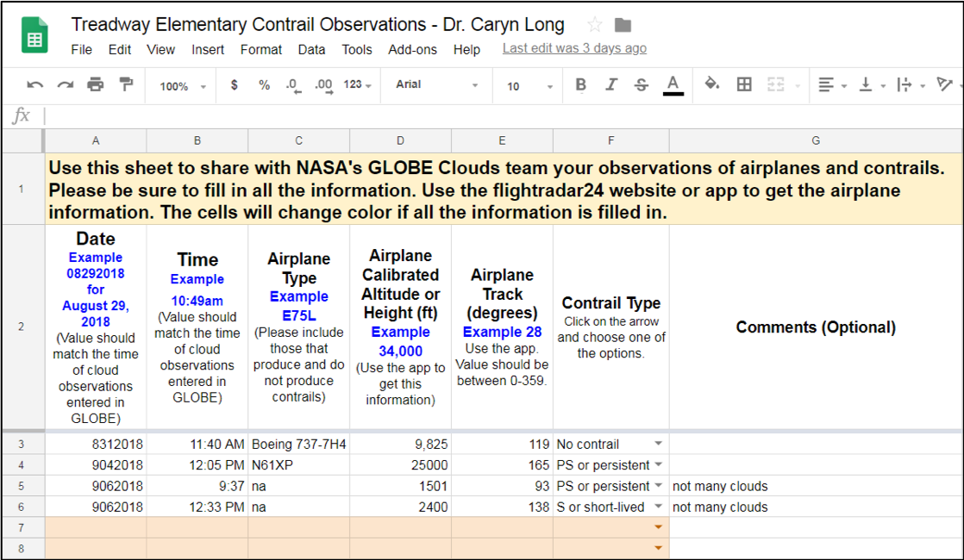Viewport: 964px width, 560px height.
Task: Toggle Strikethrough formatting
Action: point(641,84)
